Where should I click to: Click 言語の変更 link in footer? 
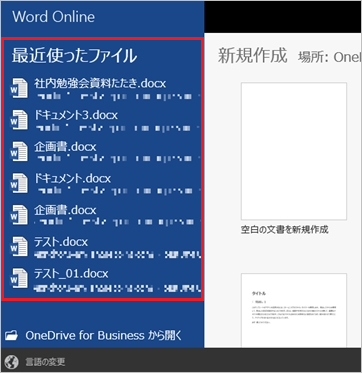pyautogui.click(x=45, y=362)
